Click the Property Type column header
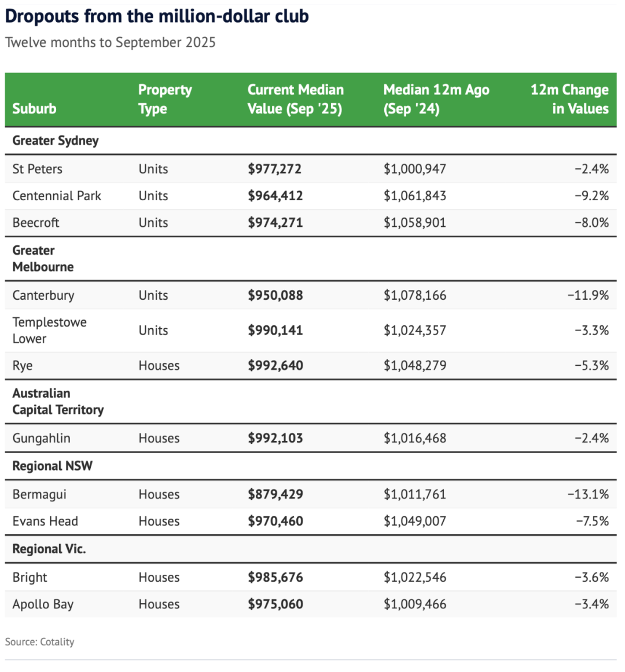625x672 pixels. pyautogui.click(x=164, y=99)
